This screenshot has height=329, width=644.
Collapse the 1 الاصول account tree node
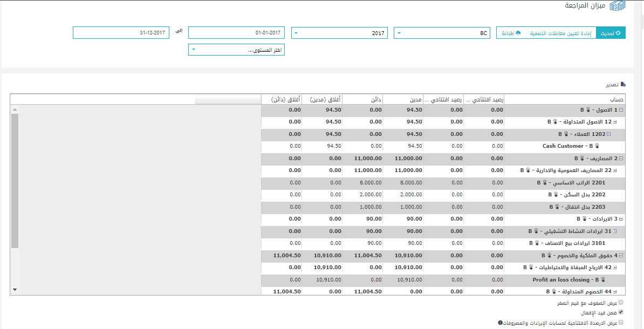pyautogui.click(x=621, y=109)
